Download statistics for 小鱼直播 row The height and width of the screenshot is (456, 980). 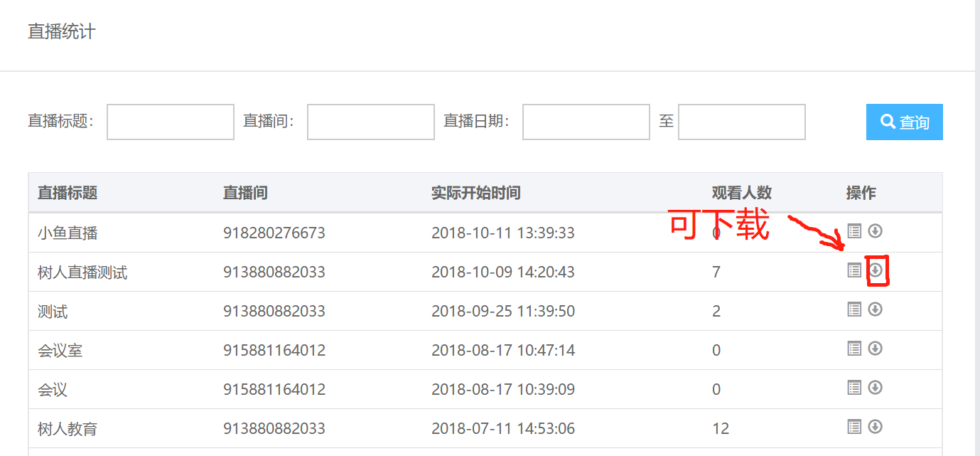[876, 231]
